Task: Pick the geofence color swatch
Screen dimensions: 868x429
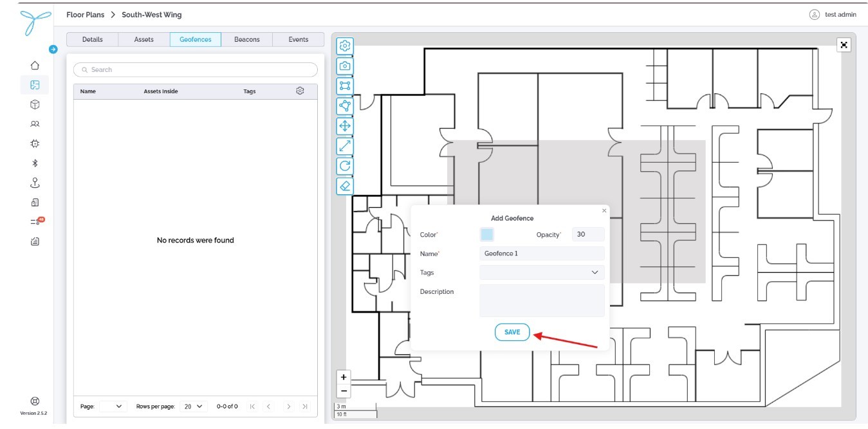Action: pos(487,235)
